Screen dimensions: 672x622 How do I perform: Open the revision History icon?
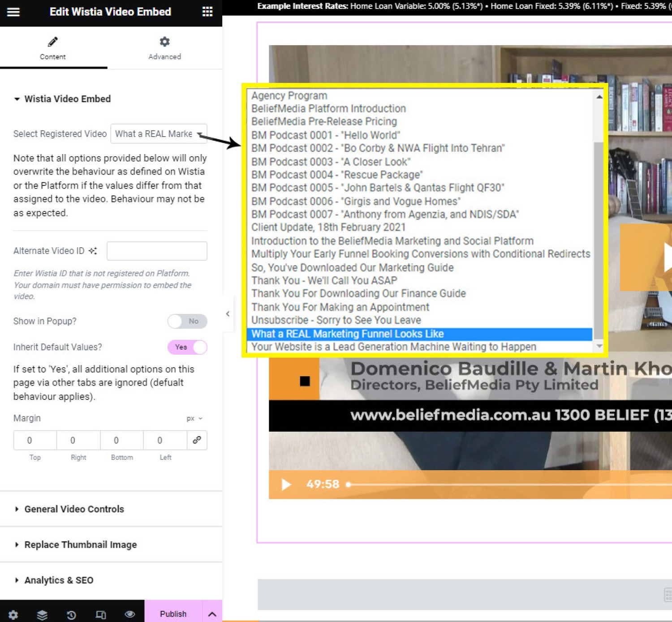pos(71,615)
